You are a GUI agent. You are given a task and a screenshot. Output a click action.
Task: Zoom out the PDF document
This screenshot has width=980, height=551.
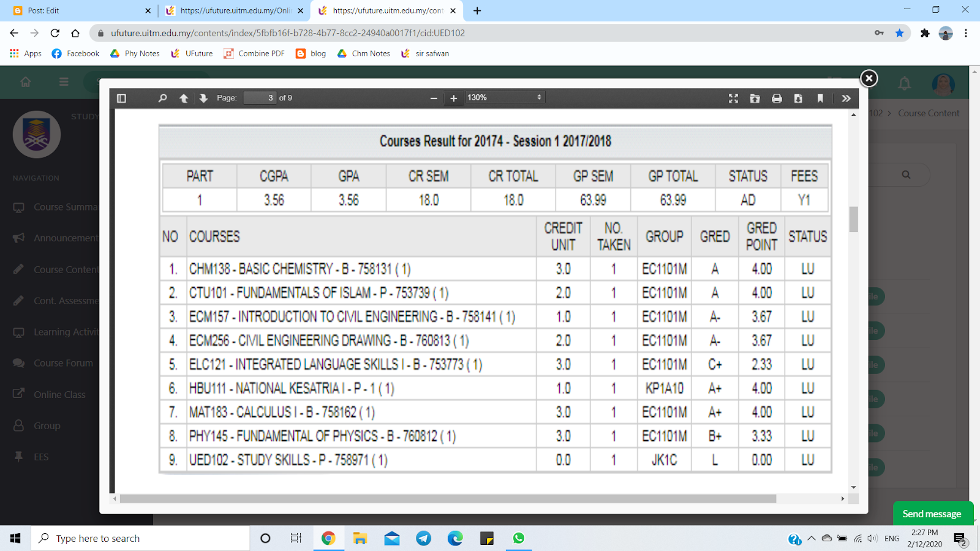(434, 98)
